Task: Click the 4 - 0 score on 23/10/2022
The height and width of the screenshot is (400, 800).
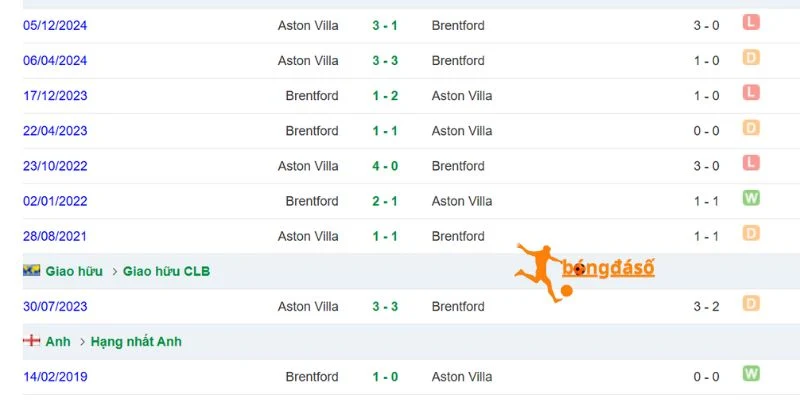Action: (385, 166)
